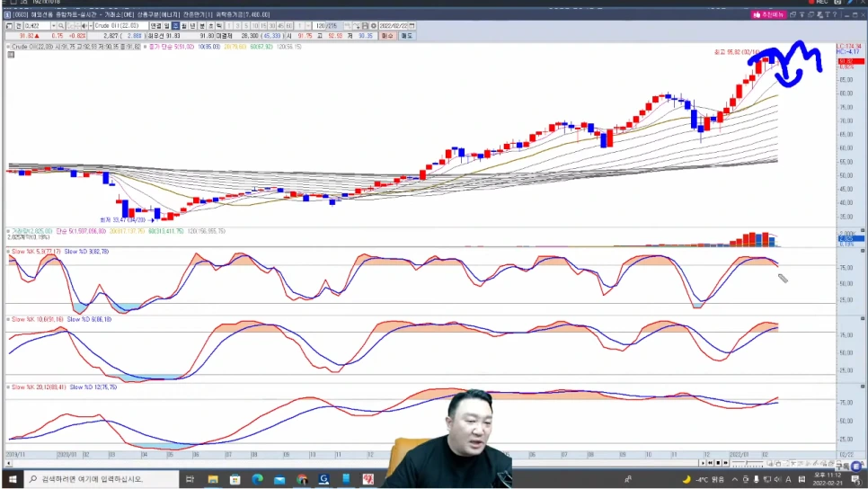Select the blue pen drawing tool icon
Viewport: 868px width, 489px height.
(x=850, y=2)
